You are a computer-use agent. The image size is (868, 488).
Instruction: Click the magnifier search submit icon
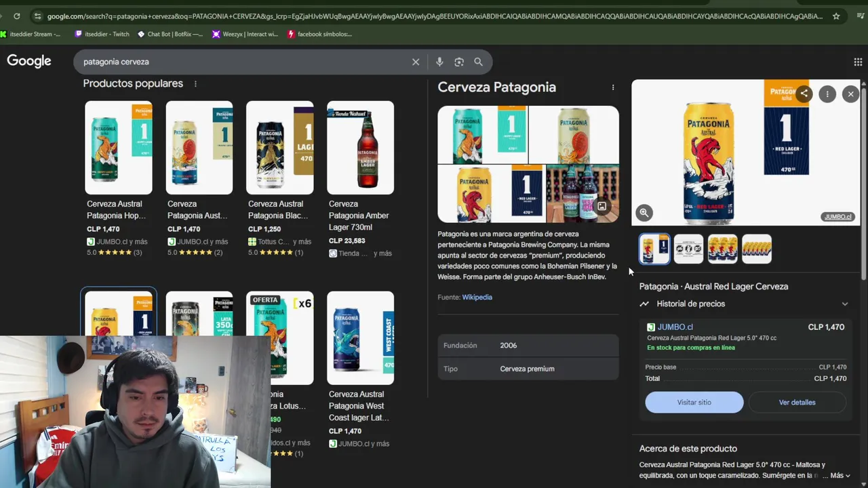(478, 62)
